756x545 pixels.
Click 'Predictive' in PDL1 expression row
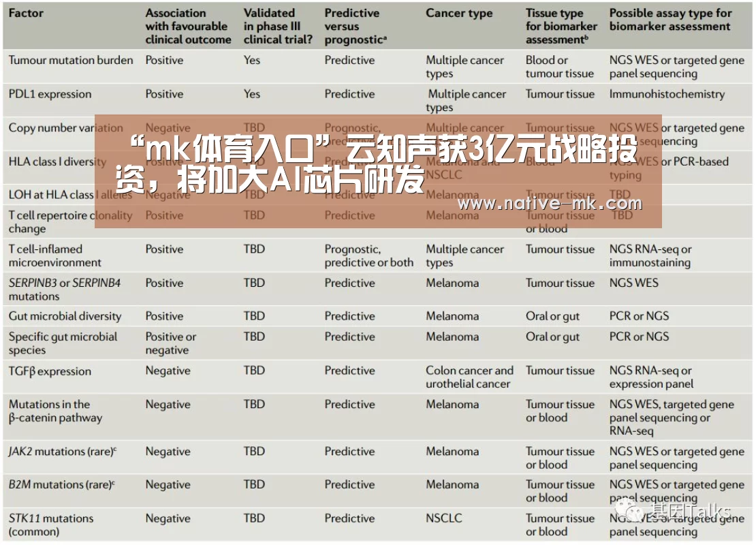pos(349,94)
